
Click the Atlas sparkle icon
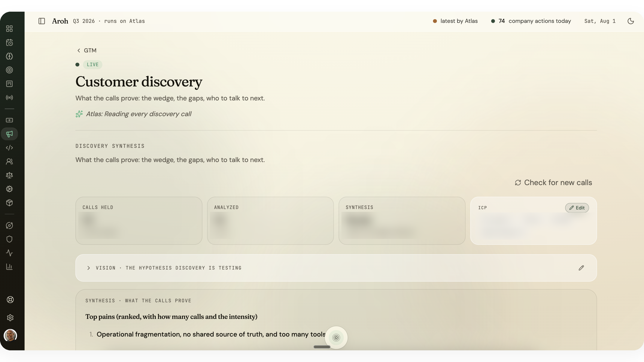pos(79,114)
